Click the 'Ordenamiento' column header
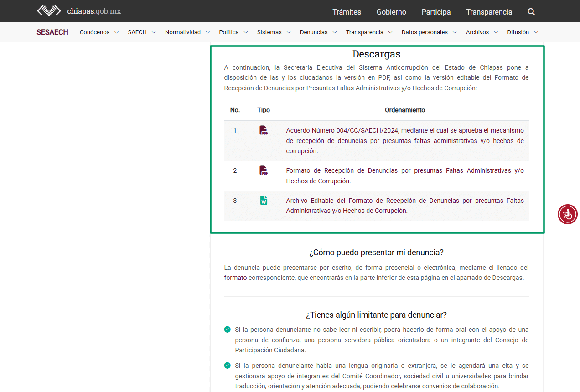 tap(405, 110)
